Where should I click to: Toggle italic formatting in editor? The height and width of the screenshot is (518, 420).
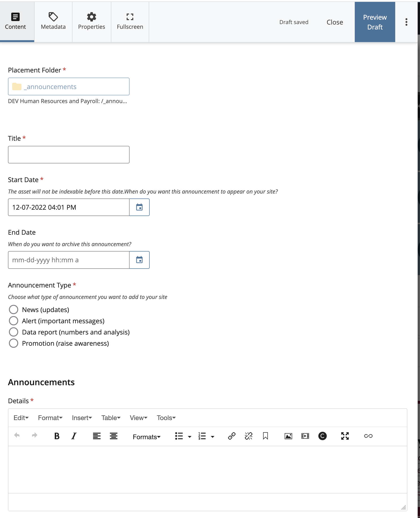[x=74, y=436]
